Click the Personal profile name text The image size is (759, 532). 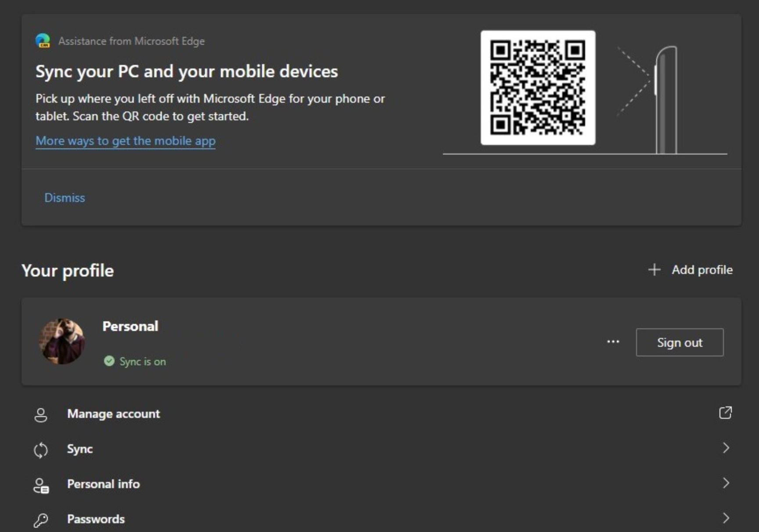pos(130,326)
